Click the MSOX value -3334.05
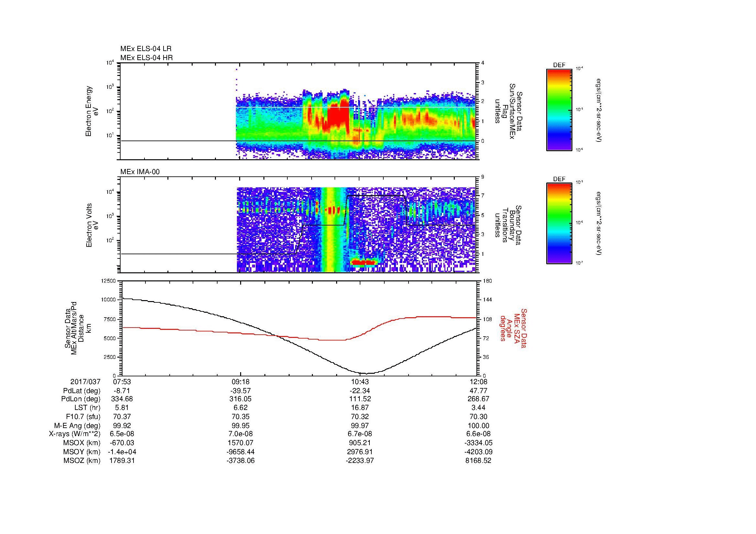Viewport: 756px width, 534px height. [478, 443]
